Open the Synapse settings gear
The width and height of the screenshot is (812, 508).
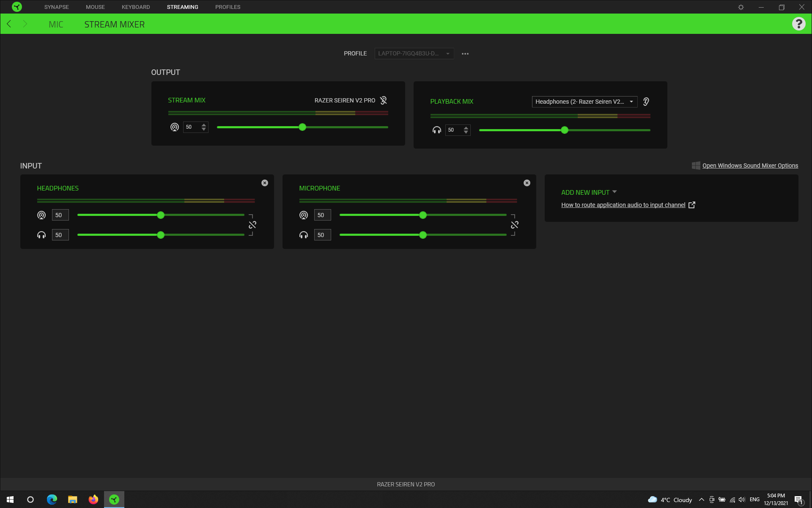(741, 7)
